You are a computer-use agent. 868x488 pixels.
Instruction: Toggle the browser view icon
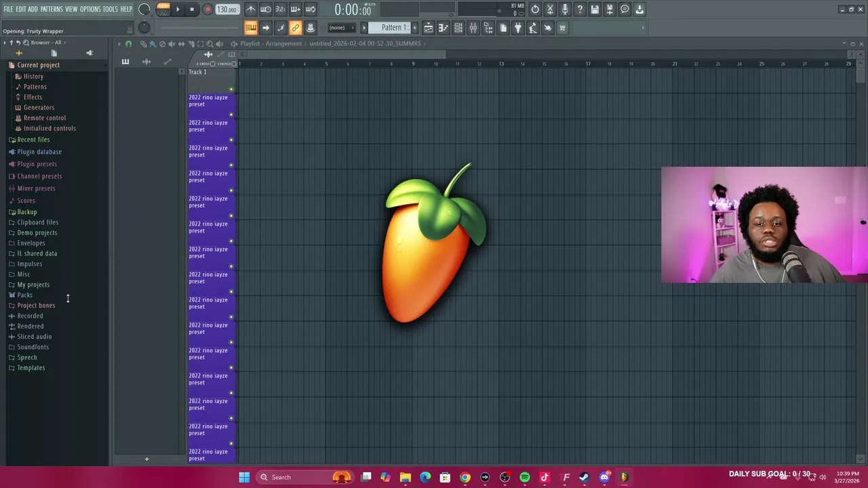pos(488,28)
